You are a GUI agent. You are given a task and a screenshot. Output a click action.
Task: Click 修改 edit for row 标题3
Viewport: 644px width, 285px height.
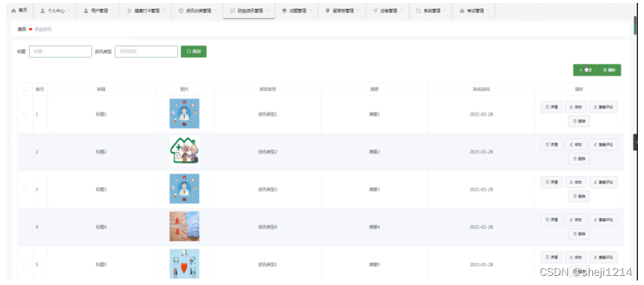click(576, 182)
